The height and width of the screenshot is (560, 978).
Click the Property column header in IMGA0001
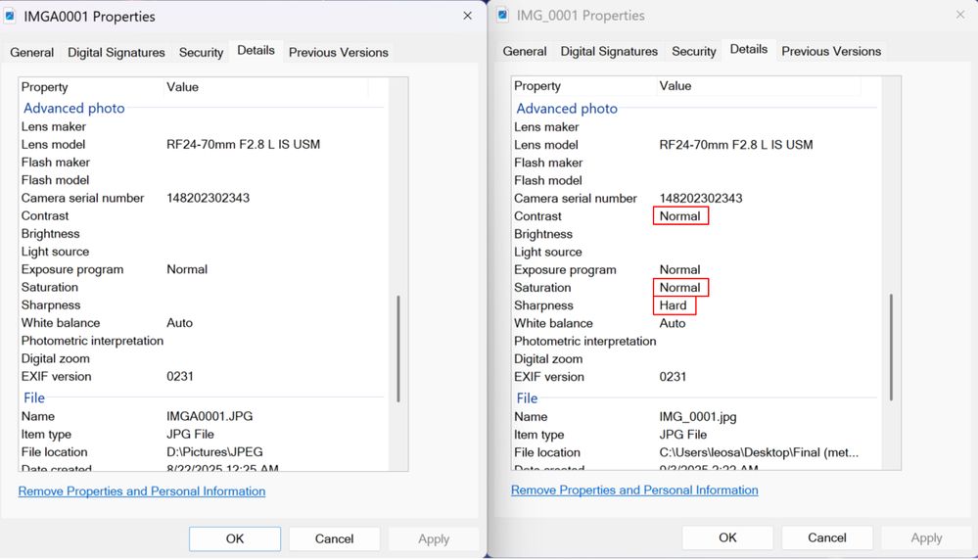pyautogui.click(x=45, y=87)
